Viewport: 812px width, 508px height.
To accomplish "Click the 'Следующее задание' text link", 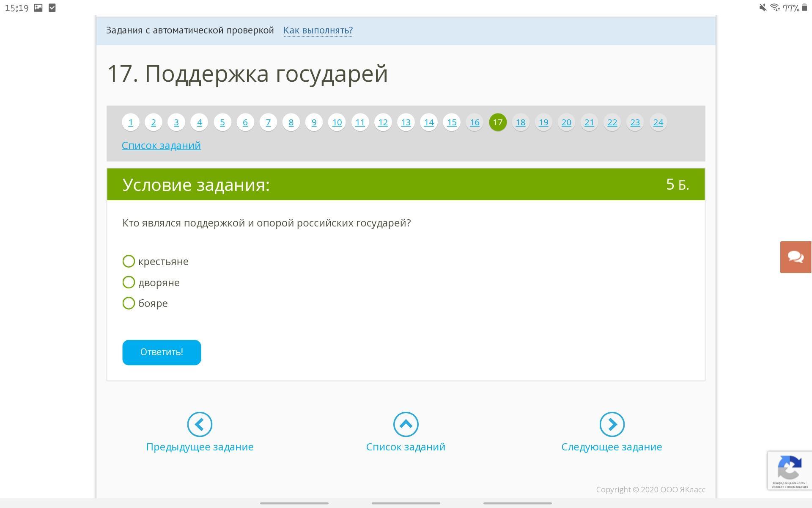I will click(612, 447).
